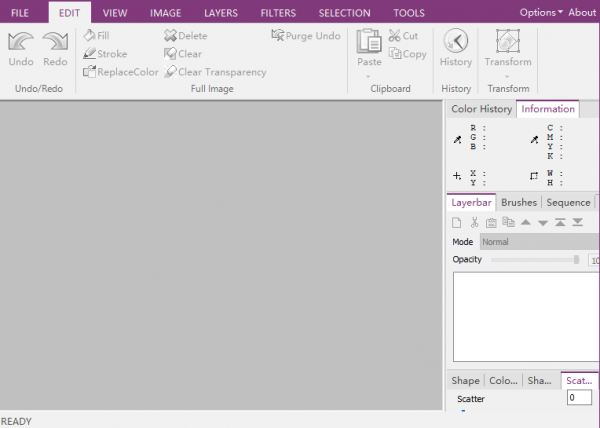600x428 pixels.
Task: Click the paste layer clipboard icon
Action: click(491, 223)
